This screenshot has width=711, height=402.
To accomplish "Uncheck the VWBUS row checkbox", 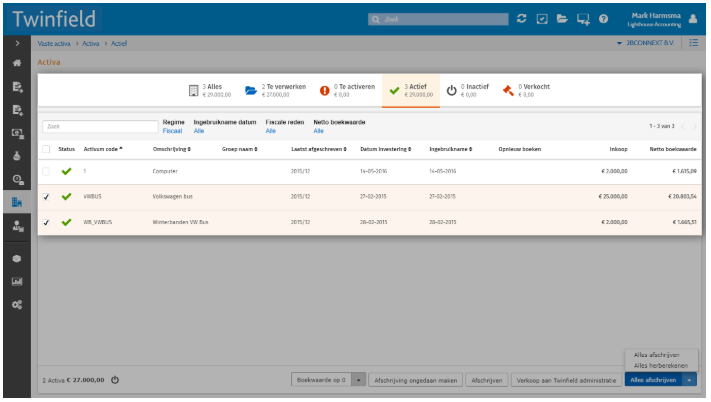I will point(47,196).
